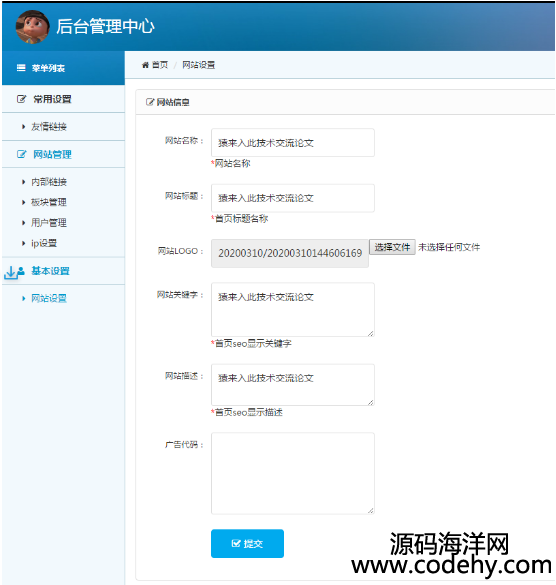
Task: Click the 网站名称 text field
Action: [x=293, y=143]
